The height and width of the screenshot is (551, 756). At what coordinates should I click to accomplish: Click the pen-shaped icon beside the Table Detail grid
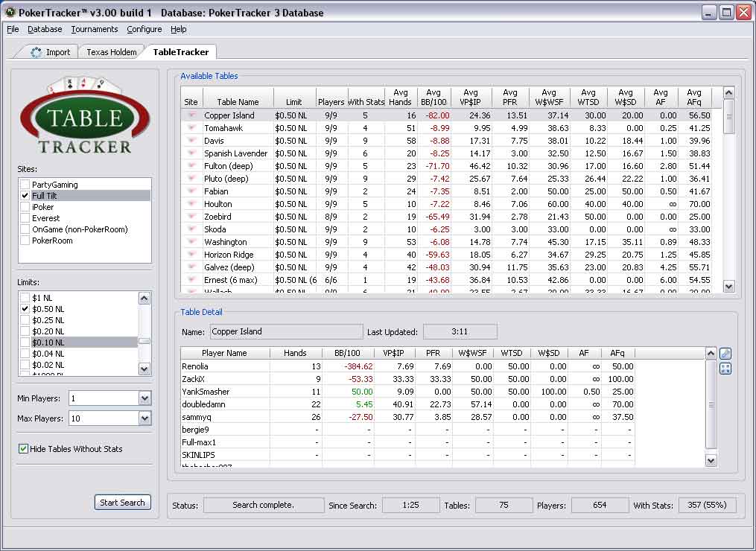(725, 354)
